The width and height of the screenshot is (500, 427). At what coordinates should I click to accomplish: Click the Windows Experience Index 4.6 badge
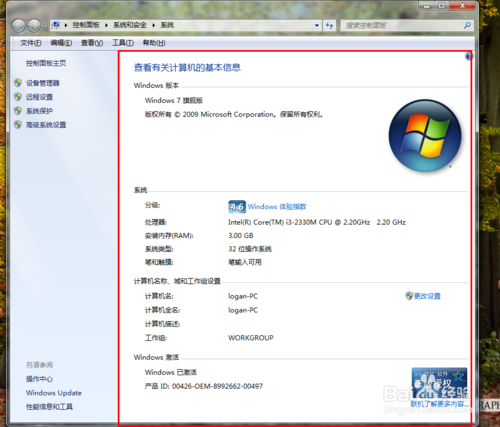[x=237, y=207]
